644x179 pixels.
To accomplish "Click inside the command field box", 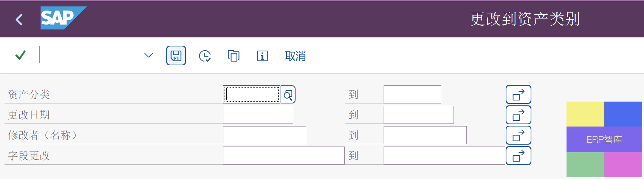I will pyautogui.click(x=91, y=55).
